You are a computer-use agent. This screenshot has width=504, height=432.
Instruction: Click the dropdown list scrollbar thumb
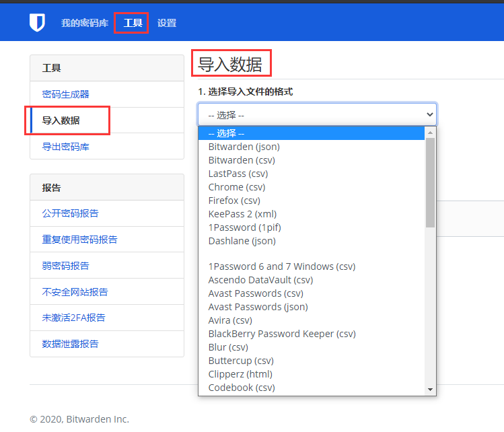click(x=430, y=182)
